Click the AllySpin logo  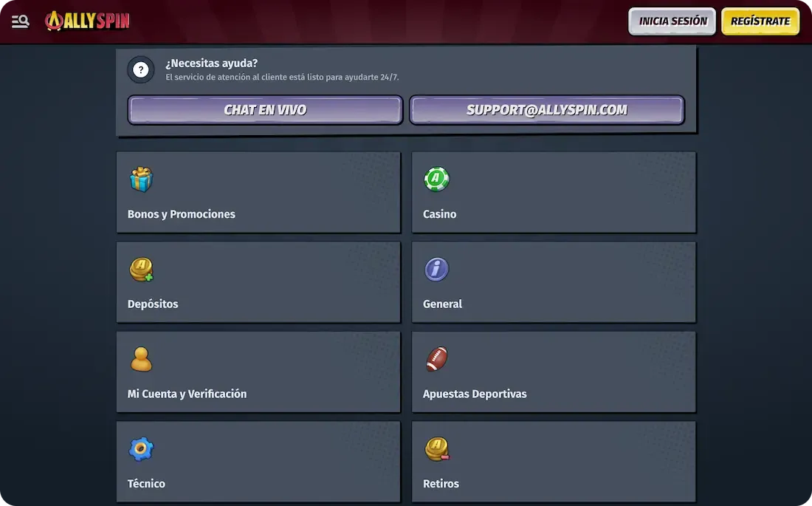tap(86, 21)
